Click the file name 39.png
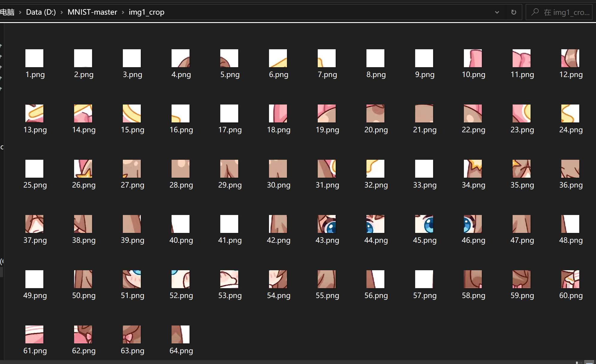The image size is (596, 364). click(132, 240)
